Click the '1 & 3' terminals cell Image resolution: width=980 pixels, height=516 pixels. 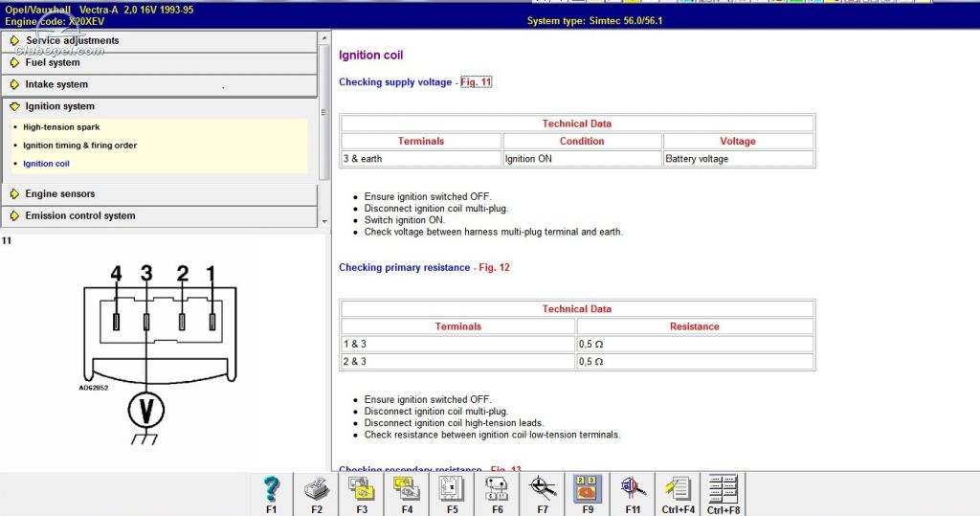point(458,344)
